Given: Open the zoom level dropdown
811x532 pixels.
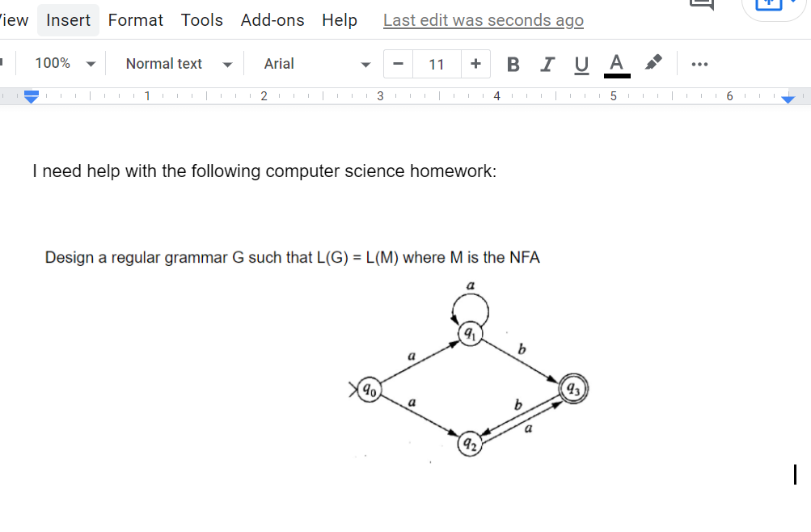Looking at the screenshot, I should (x=62, y=63).
